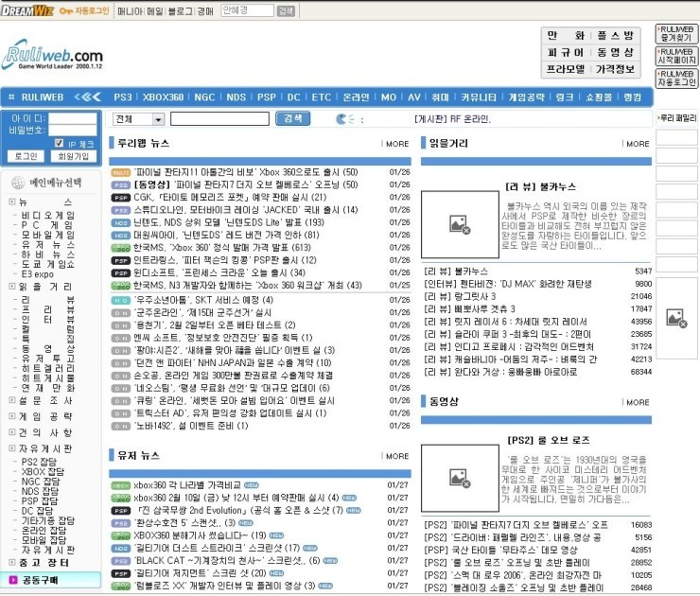
Task: Focus the 아이디 input field
Action: pos(72,118)
